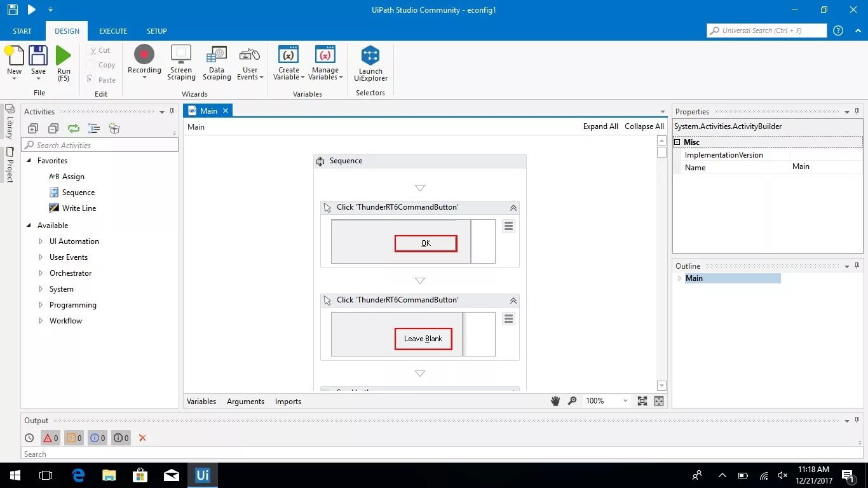Toggle trace messages filter in Output

[x=121, y=438]
